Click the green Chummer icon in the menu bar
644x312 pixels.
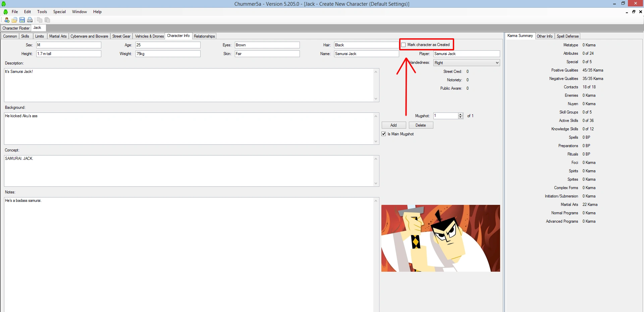click(x=6, y=12)
